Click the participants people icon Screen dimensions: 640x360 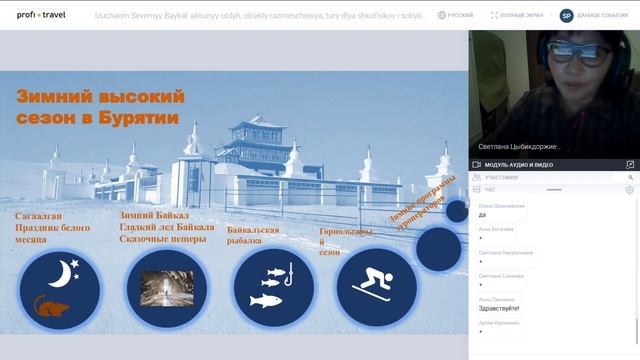click(x=476, y=177)
